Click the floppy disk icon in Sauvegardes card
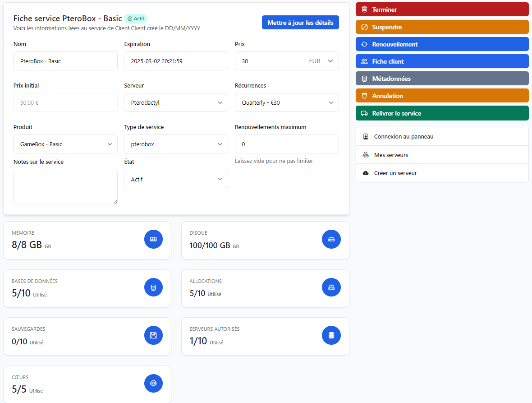The height and width of the screenshot is (403, 532). (153, 335)
